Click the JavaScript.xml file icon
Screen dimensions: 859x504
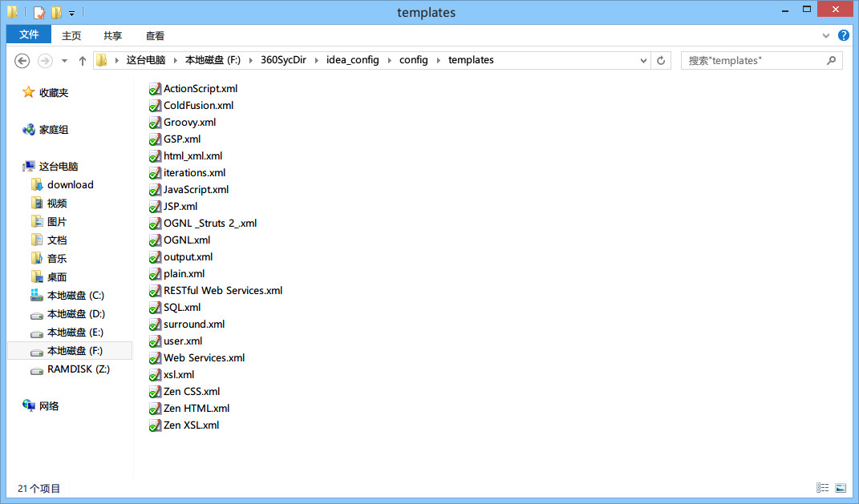click(155, 190)
